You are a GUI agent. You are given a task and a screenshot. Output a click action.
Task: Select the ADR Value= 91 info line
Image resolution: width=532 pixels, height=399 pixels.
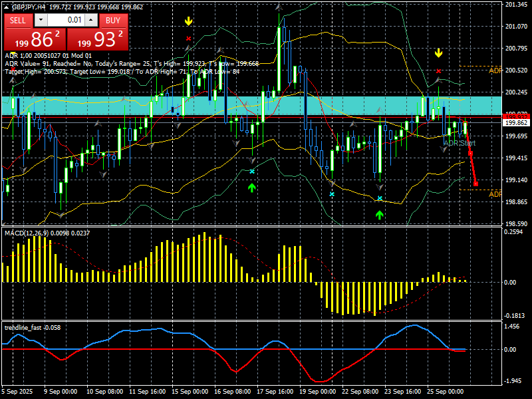pos(132,63)
